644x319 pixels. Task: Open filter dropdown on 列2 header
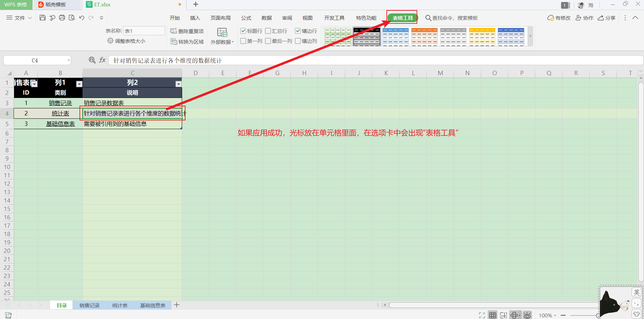pos(178,84)
